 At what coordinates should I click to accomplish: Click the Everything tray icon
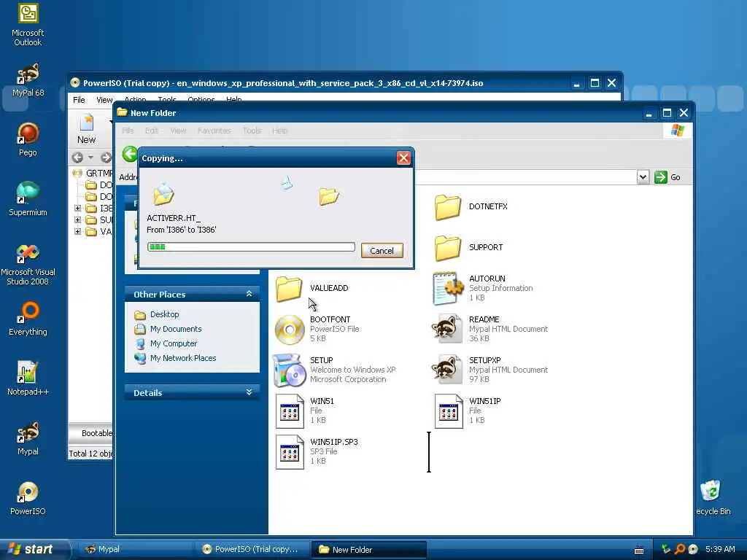[681, 549]
